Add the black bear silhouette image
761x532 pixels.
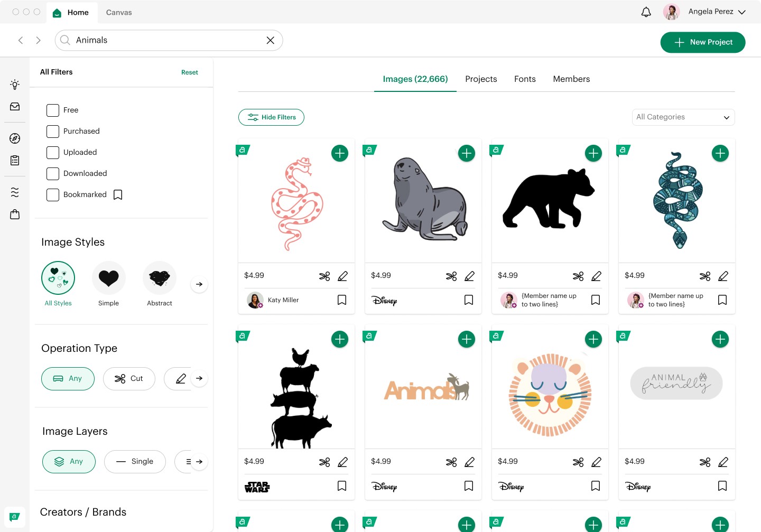pyautogui.click(x=593, y=153)
